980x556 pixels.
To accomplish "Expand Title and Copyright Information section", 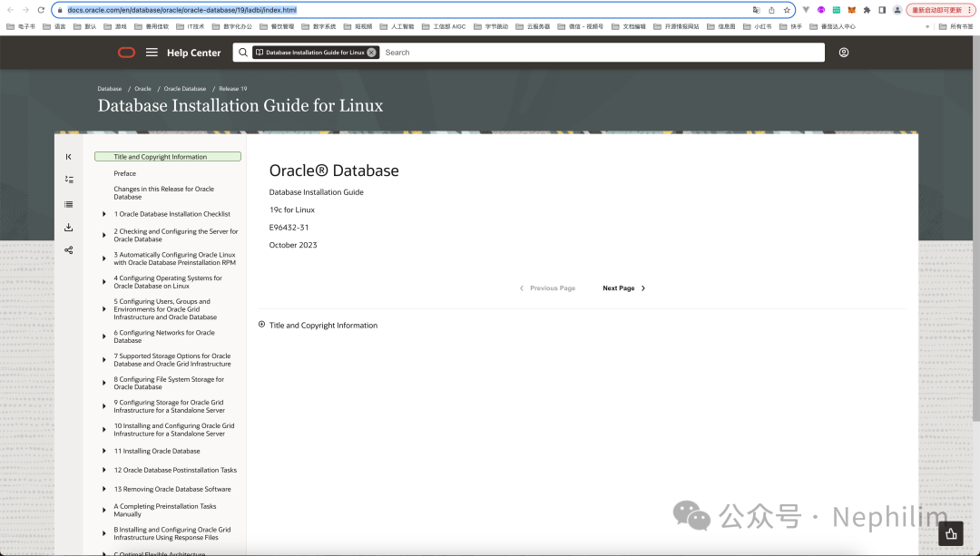I will pyautogui.click(x=262, y=324).
